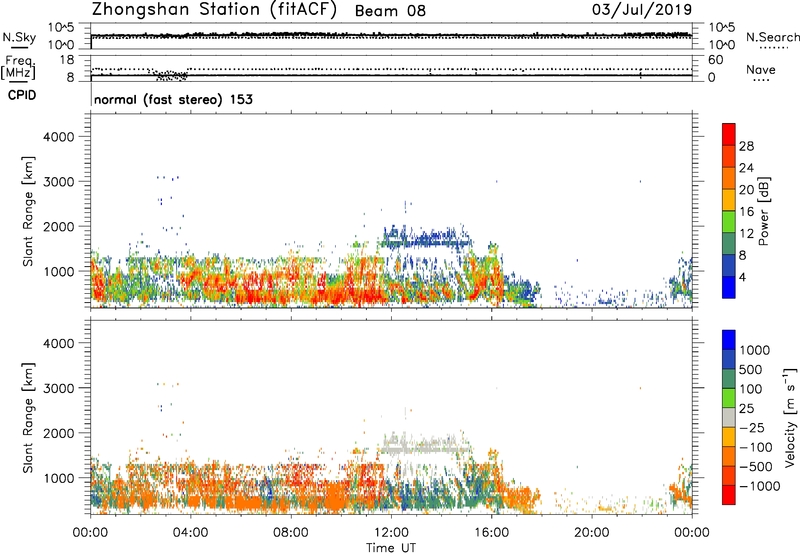The width and height of the screenshot is (800, 554).
Task: Select the '-500' tick on velocity colorbar
Action: (755, 467)
